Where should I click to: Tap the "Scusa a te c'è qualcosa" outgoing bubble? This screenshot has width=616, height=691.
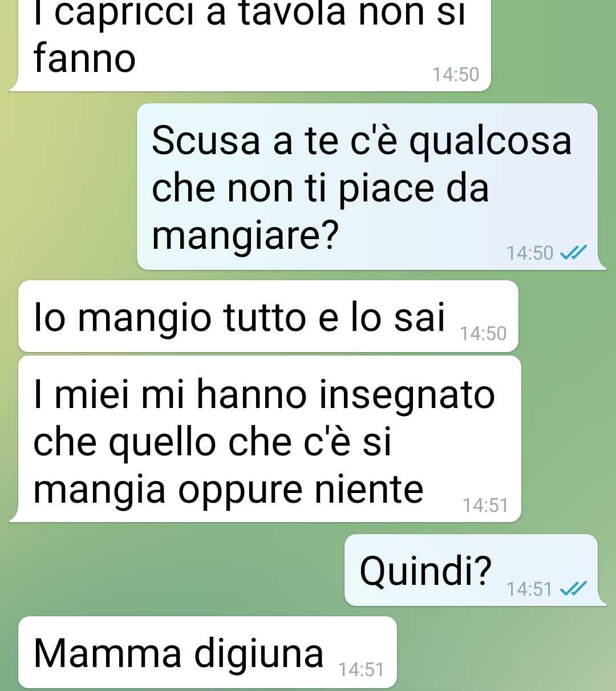pyautogui.click(x=368, y=187)
